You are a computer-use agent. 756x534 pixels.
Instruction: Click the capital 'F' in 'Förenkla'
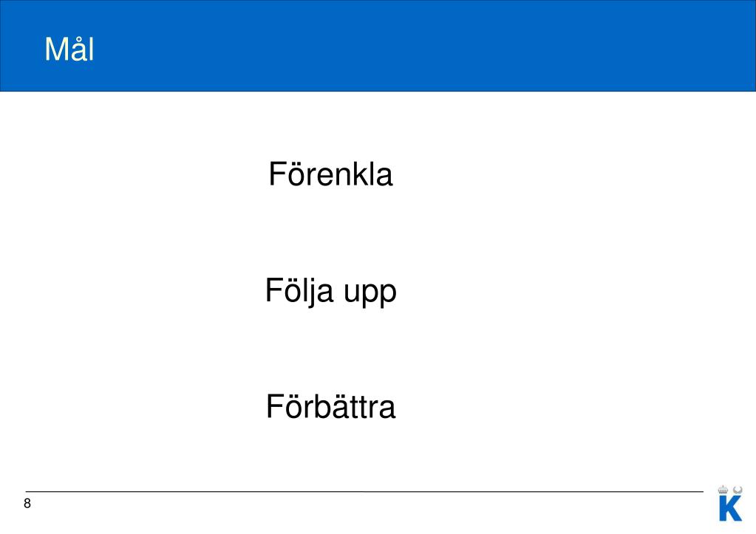[x=278, y=174]
